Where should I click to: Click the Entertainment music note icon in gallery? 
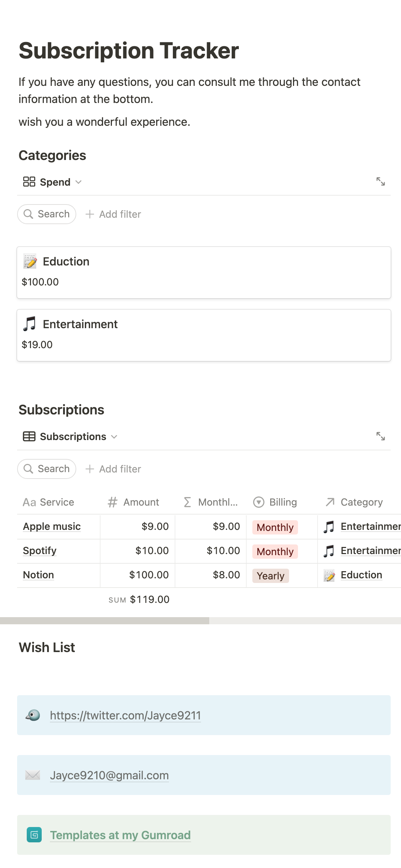coord(30,324)
